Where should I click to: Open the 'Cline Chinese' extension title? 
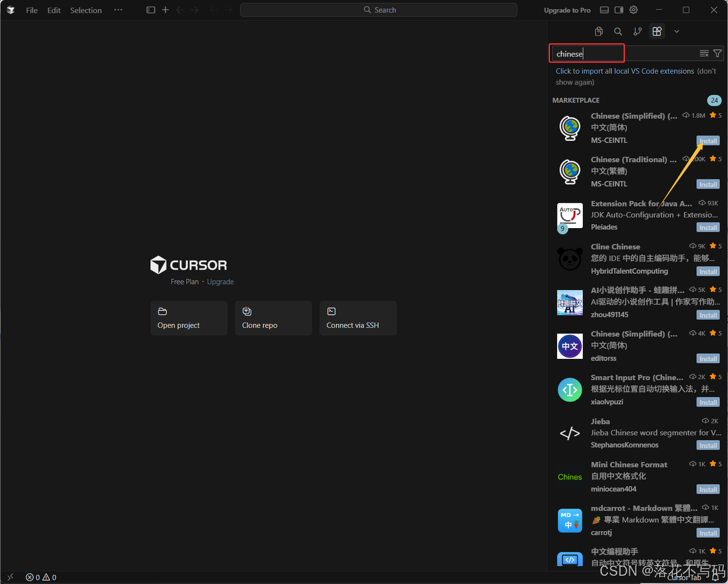pyautogui.click(x=615, y=247)
